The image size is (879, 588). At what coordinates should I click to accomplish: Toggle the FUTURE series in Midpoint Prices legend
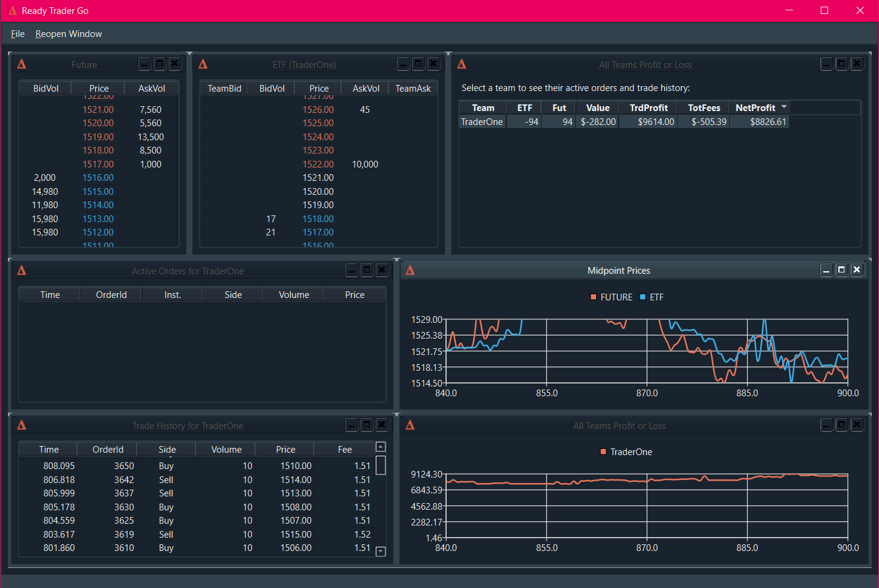coord(616,297)
